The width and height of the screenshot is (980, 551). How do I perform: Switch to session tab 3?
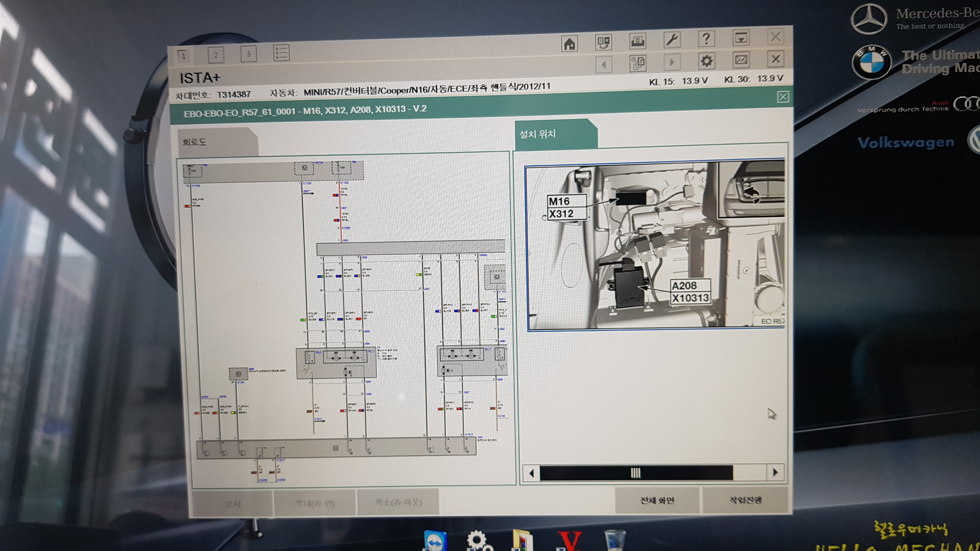pyautogui.click(x=248, y=54)
